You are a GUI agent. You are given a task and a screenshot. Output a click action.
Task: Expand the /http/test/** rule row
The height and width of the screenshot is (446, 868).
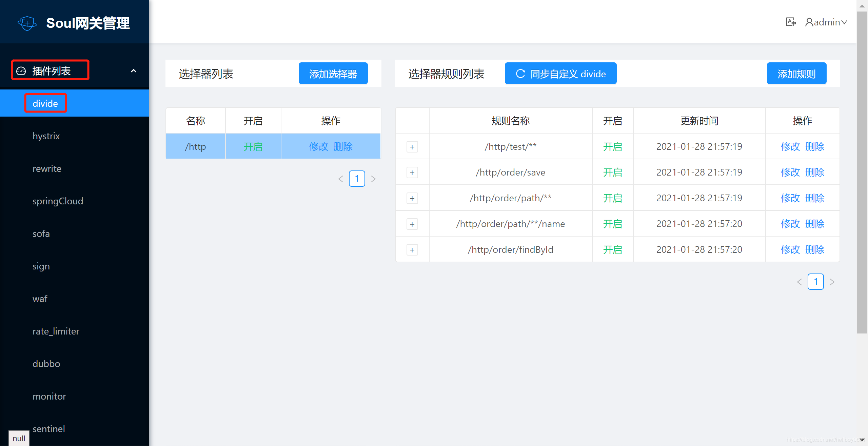click(412, 147)
